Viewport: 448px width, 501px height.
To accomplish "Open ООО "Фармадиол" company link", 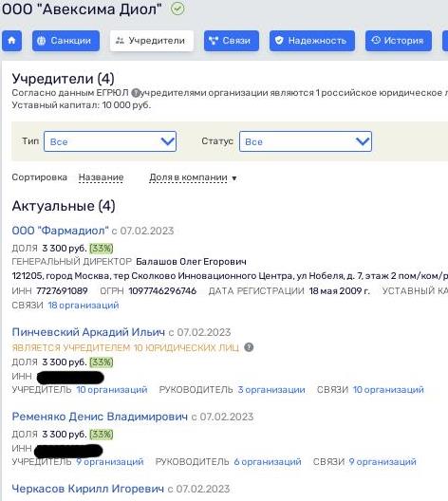I will tap(60, 231).
